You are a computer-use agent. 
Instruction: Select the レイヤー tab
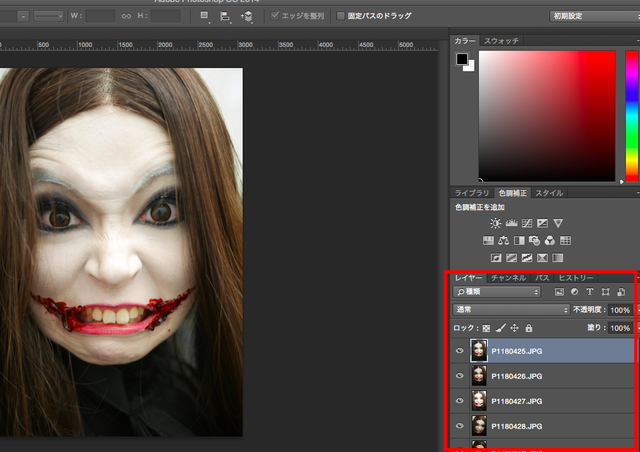pyautogui.click(x=469, y=278)
